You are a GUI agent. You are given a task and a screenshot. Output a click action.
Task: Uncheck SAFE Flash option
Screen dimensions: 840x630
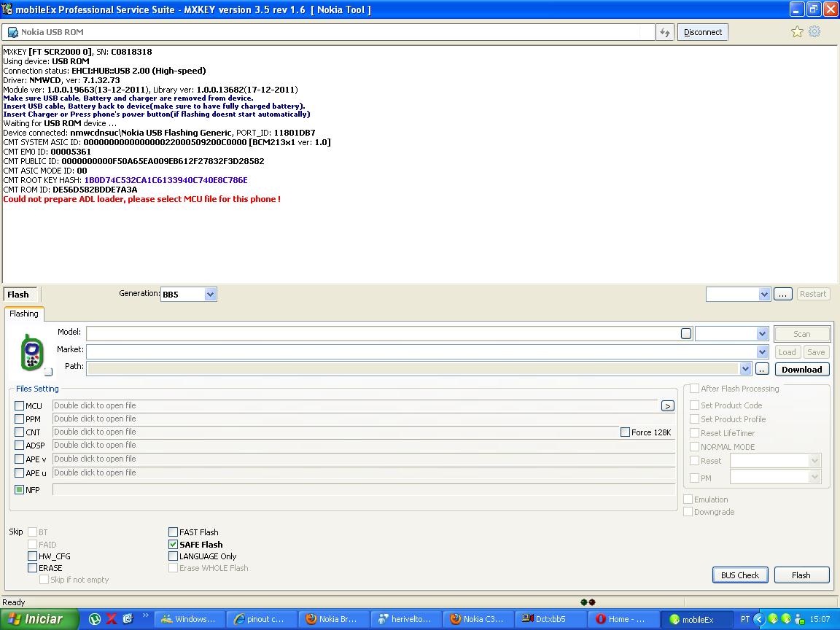click(173, 544)
